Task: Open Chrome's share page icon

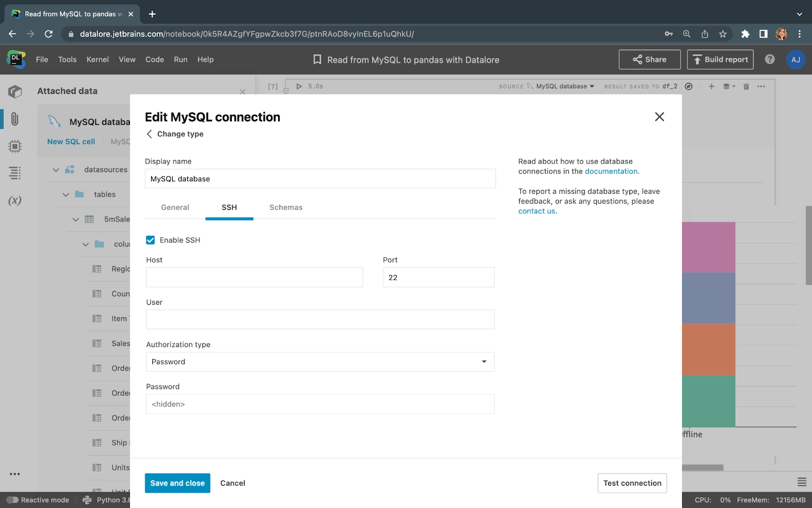Action: [x=704, y=34]
